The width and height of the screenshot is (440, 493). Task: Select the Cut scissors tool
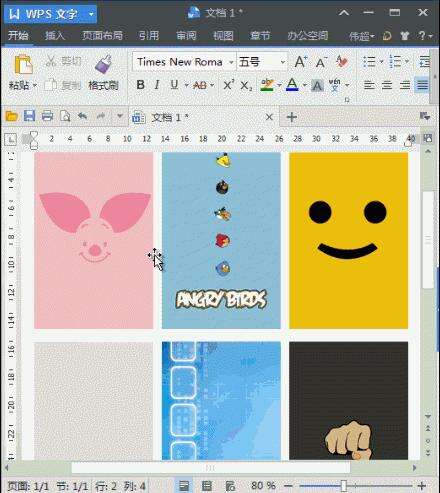51,61
